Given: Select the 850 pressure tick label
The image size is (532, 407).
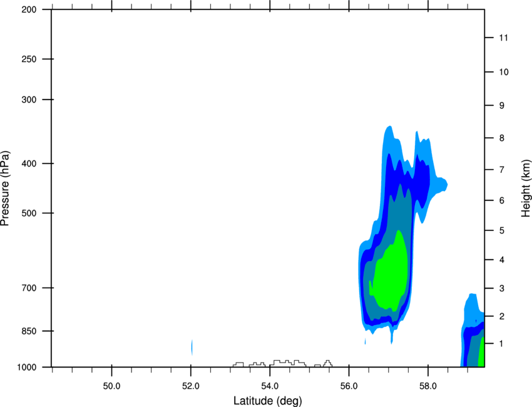Looking at the screenshot, I should tap(29, 331).
